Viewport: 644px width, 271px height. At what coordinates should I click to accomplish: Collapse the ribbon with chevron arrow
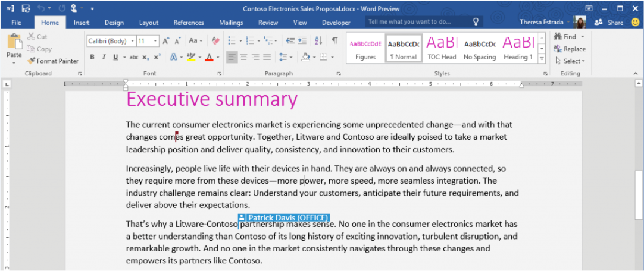click(636, 73)
